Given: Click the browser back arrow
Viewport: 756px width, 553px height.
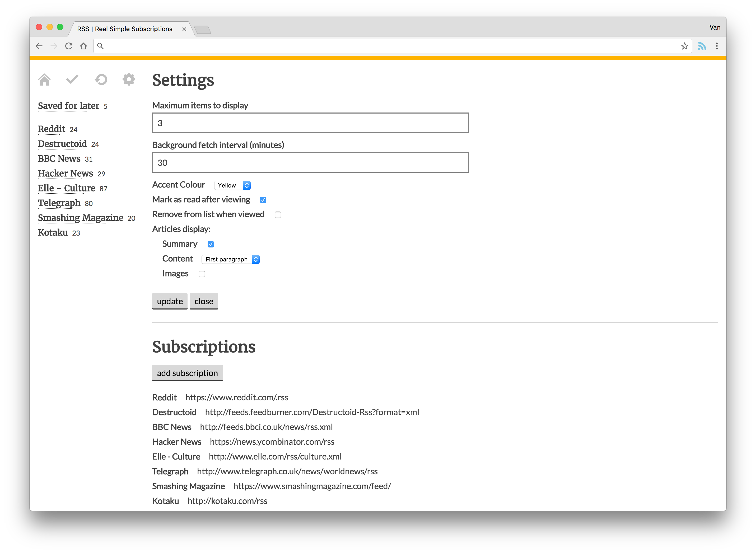Looking at the screenshot, I should pos(39,46).
